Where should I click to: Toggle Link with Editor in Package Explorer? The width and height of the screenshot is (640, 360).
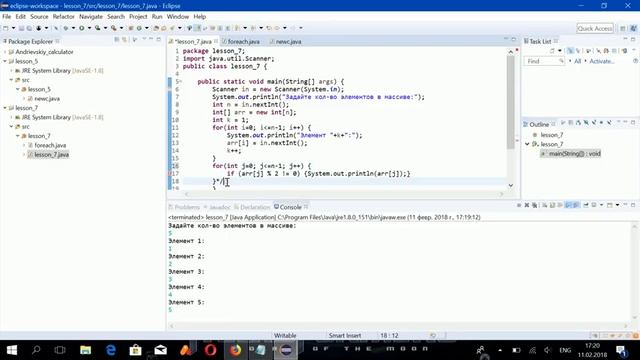(x=124, y=40)
